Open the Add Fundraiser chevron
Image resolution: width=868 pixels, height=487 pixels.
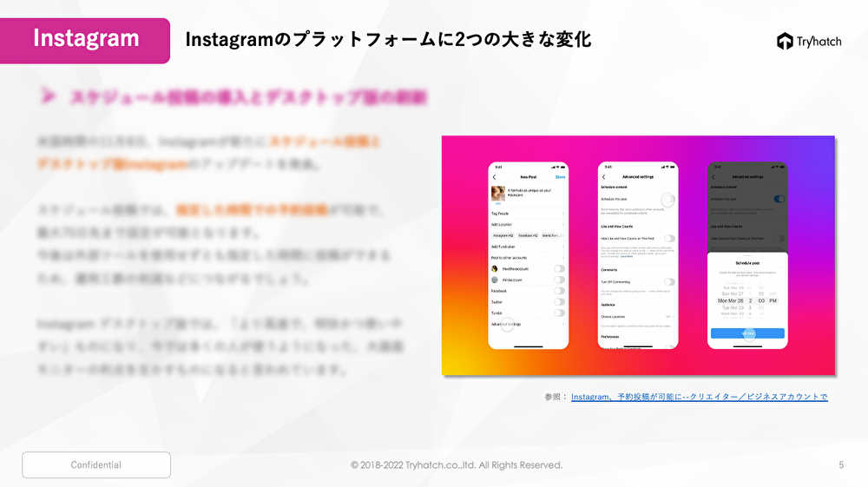point(563,247)
